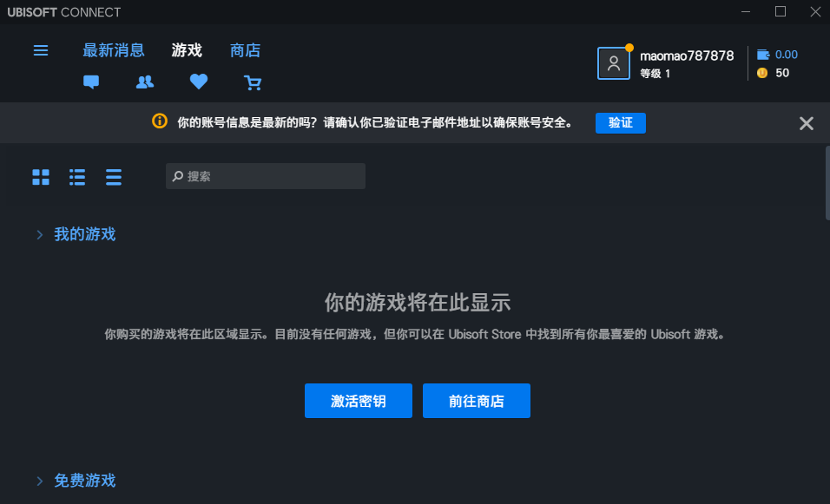Image resolution: width=830 pixels, height=504 pixels.
Task: Select the 游戏 tab
Action: point(186,49)
